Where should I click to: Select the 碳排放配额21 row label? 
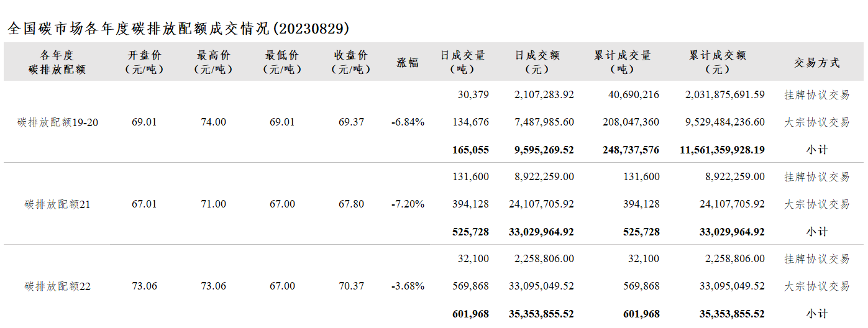pos(58,204)
